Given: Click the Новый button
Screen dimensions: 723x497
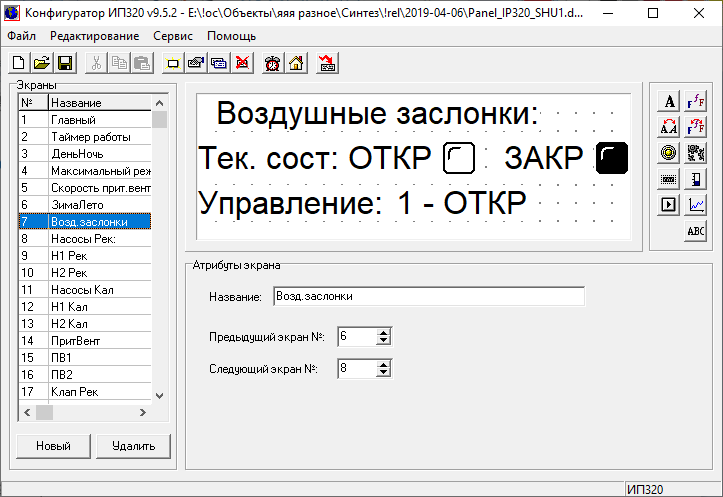Looking at the screenshot, I should click(x=53, y=446).
